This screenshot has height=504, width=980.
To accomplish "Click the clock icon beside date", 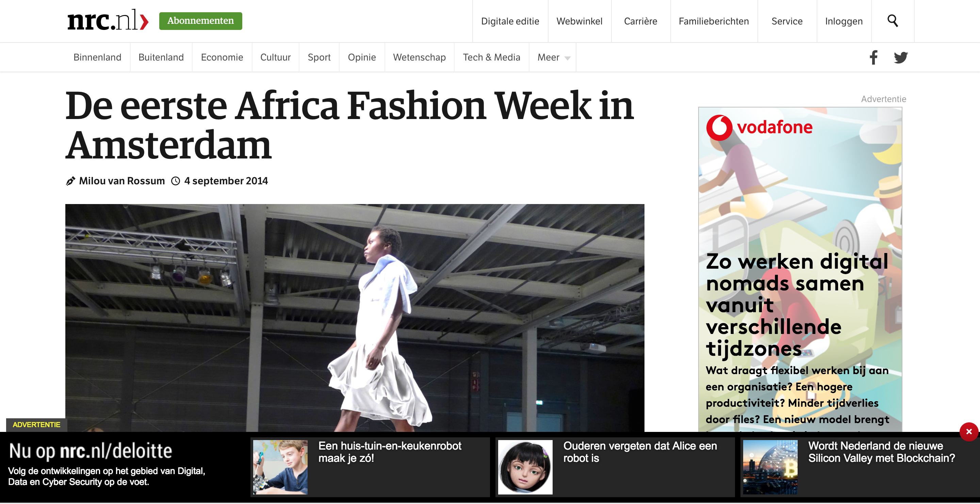I will pos(175,181).
